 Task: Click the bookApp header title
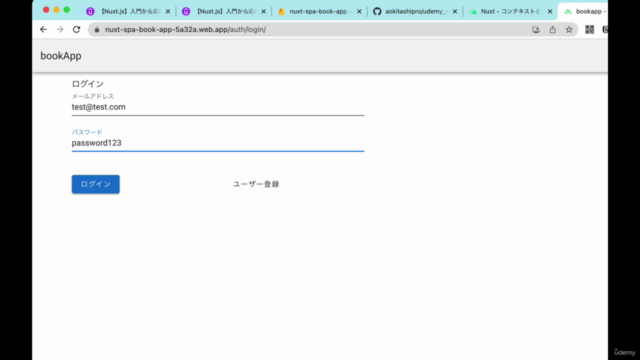[x=61, y=56]
